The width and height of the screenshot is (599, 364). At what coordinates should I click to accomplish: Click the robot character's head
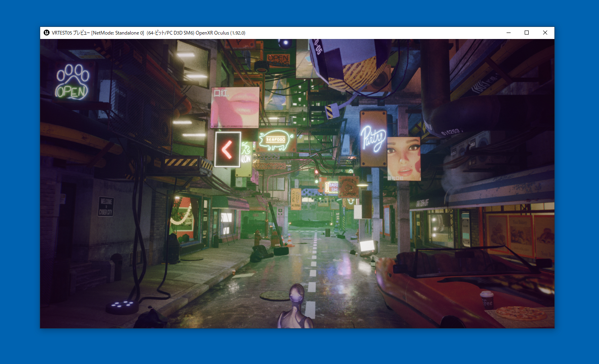tap(296, 294)
